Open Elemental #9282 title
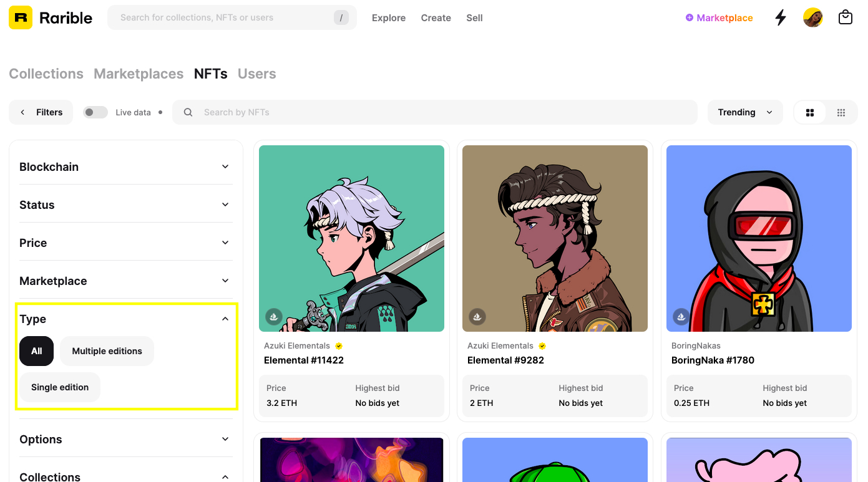The height and width of the screenshot is (482, 868). [x=505, y=360]
